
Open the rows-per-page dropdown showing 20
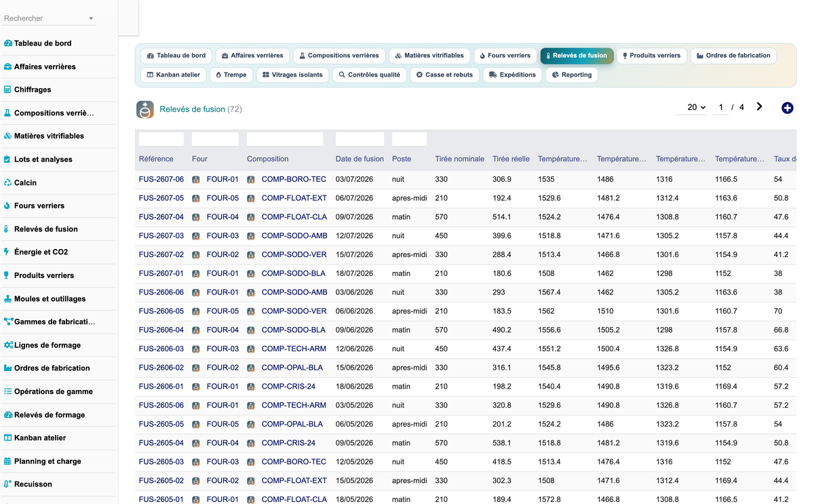(x=693, y=107)
